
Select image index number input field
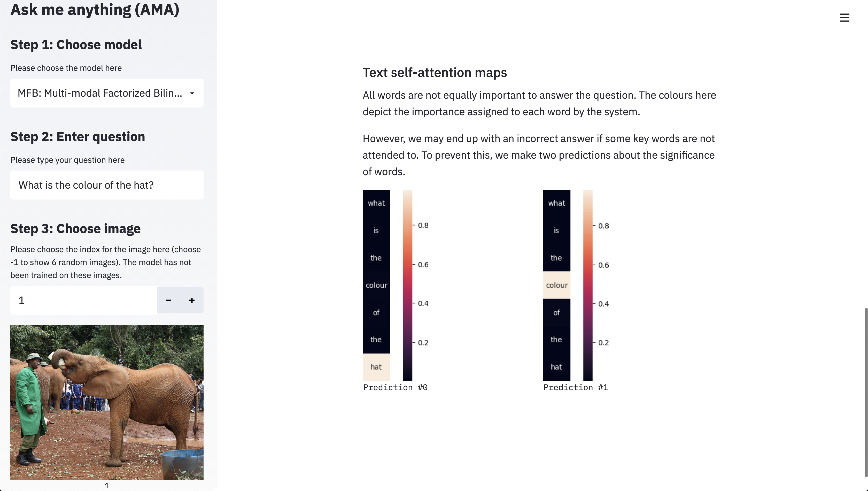click(x=83, y=300)
